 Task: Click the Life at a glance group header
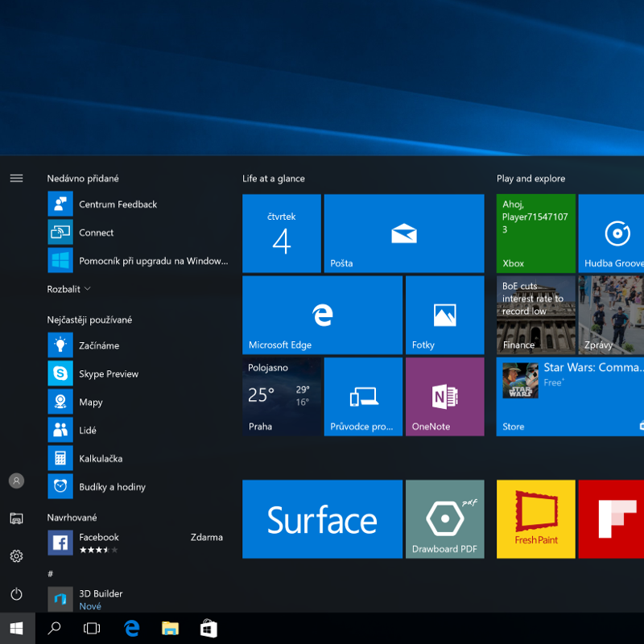(x=274, y=179)
